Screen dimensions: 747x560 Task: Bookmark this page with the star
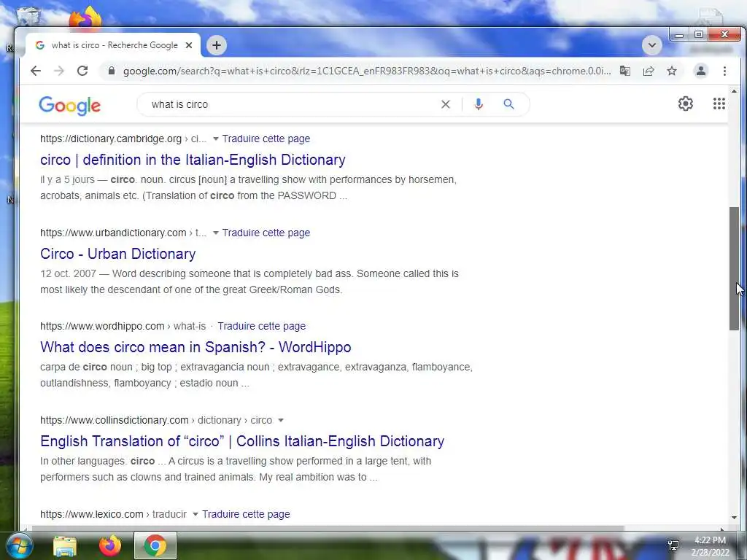(672, 71)
